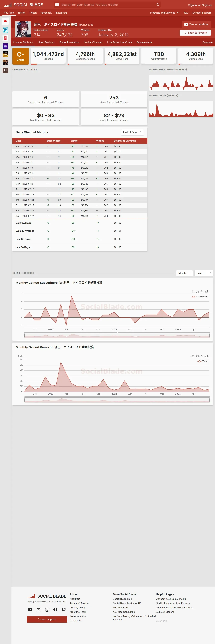This screenshot has height=644, width=215.
Task: Expand the Monthly interval dropdown
Action: point(185,273)
